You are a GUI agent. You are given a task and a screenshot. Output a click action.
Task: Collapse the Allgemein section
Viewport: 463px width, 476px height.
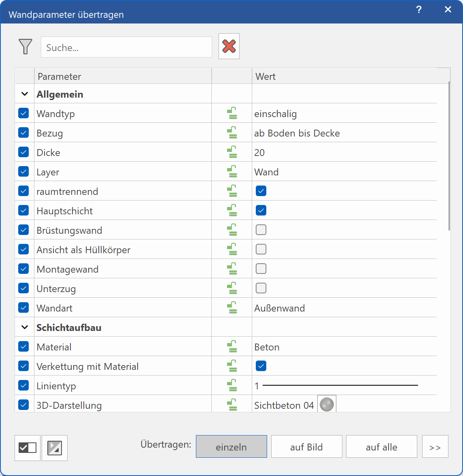click(25, 94)
